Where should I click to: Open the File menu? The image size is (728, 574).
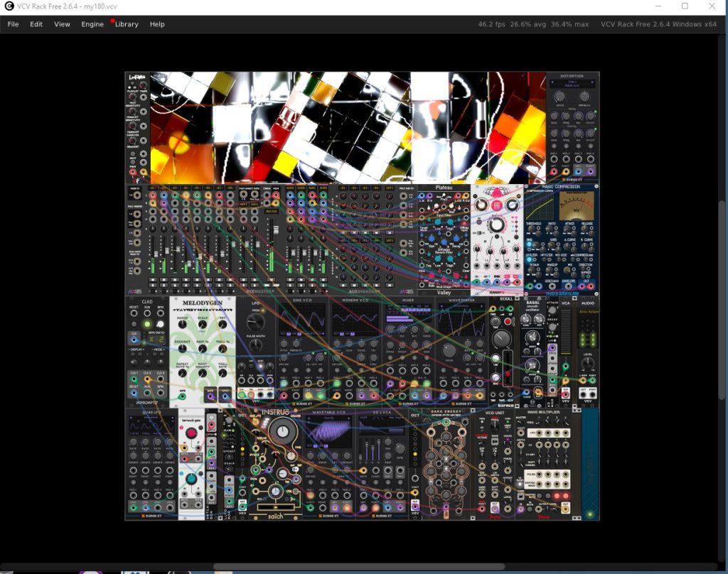point(13,24)
